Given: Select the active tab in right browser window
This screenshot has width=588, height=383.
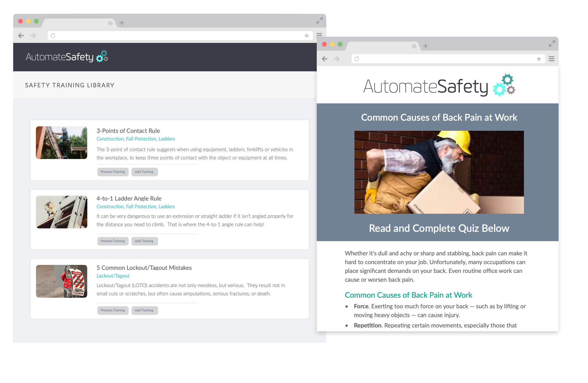Looking at the screenshot, I should tap(383, 46).
